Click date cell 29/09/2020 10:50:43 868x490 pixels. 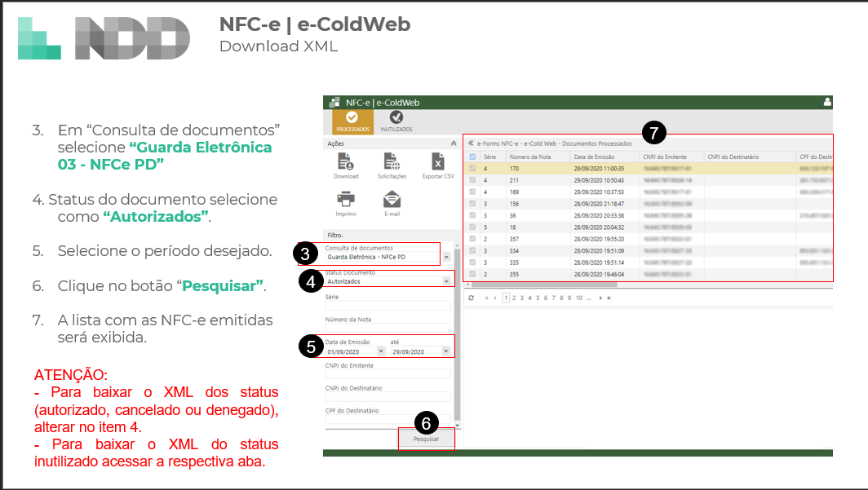(599, 180)
